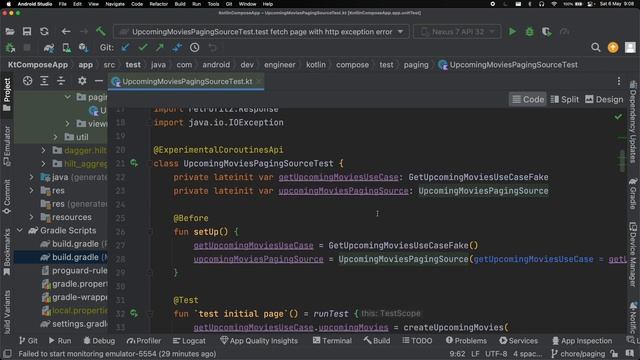
Task: Run the test with the green play icon
Action: (x=512, y=31)
